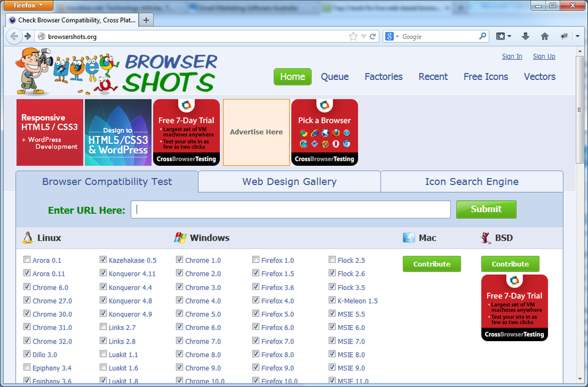Open the Free 7-Day Trial top banner
The height and width of the screenshot is (387, 588).
(186, 132)
